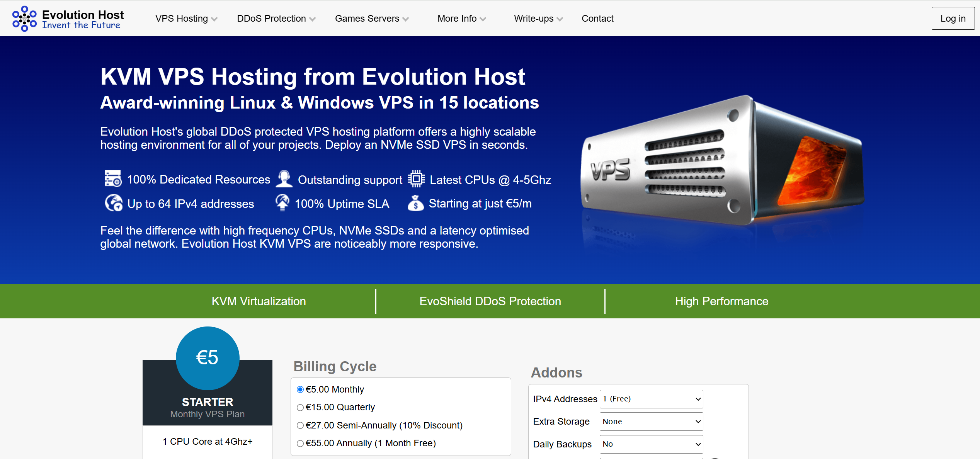The width and height of the screenshot is (980, 459).
Task: Click the 100% Uptime SLA rocket icon
Action: coord(282,203)
